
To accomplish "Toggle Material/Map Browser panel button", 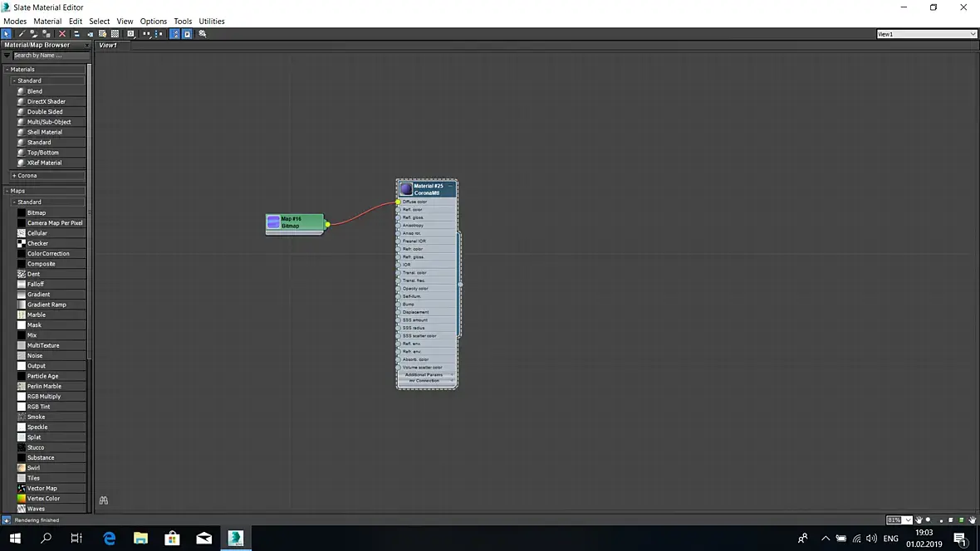I will coord(174,34).
